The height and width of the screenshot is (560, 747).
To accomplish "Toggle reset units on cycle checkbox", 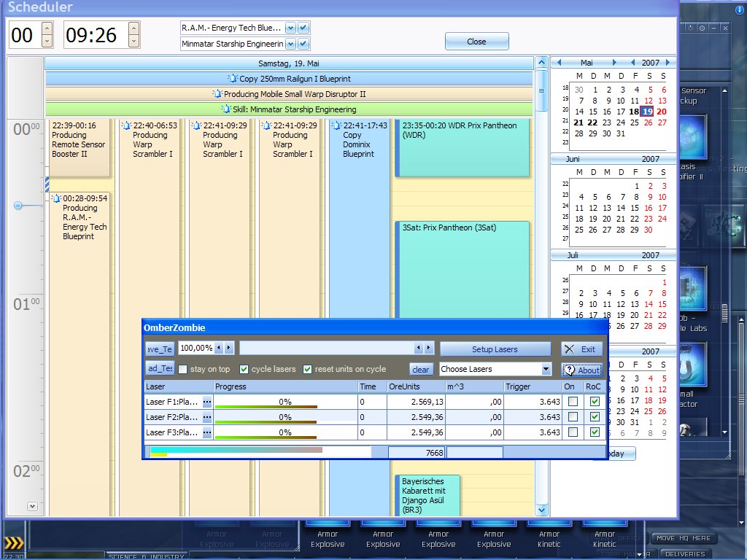I will click(307, 369).
